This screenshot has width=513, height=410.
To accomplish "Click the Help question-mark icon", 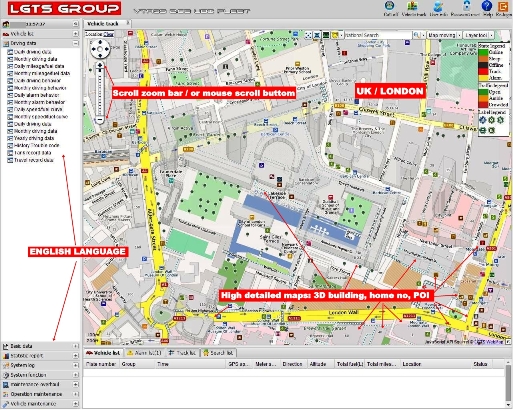I will click(487, 6).
